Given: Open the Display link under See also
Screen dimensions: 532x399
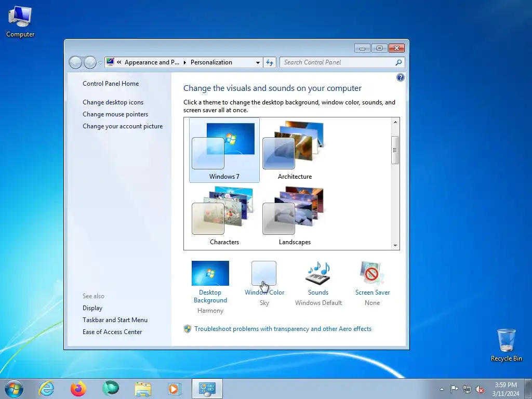Looking at the screenshot, I should pos(92,308).
